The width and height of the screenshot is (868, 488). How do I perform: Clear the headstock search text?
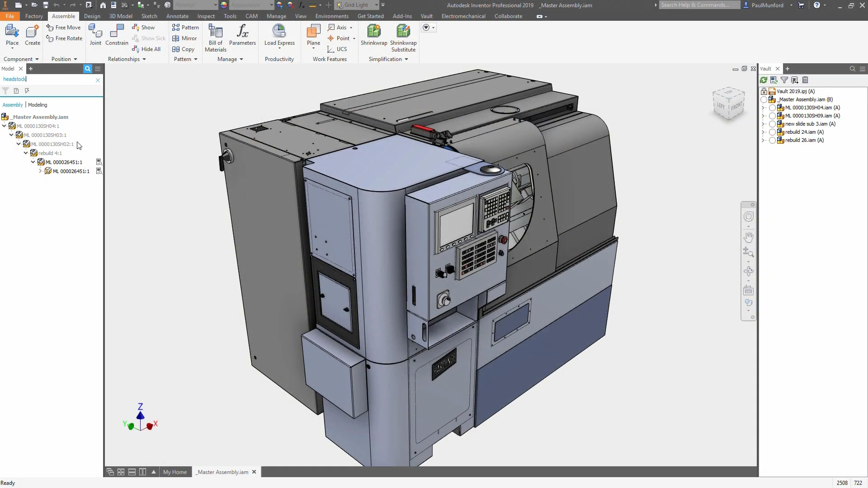[x=98, y=80]
